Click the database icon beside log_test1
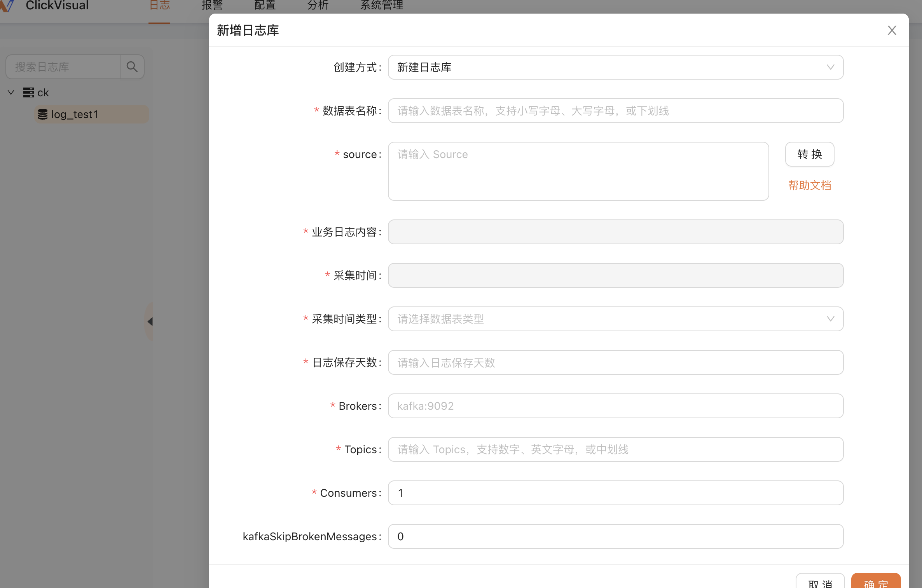 click(x=42, y=114)
